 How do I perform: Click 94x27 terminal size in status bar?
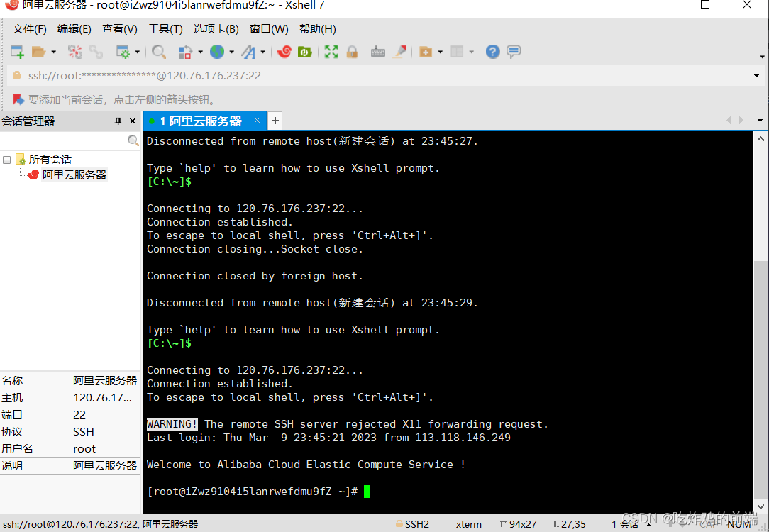tap(523, 524)
